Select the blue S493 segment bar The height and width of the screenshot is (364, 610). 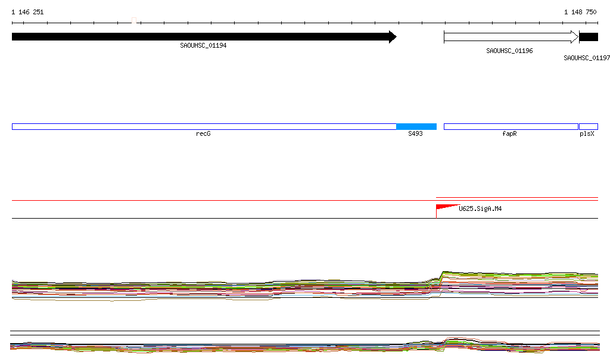click(416, 126)
